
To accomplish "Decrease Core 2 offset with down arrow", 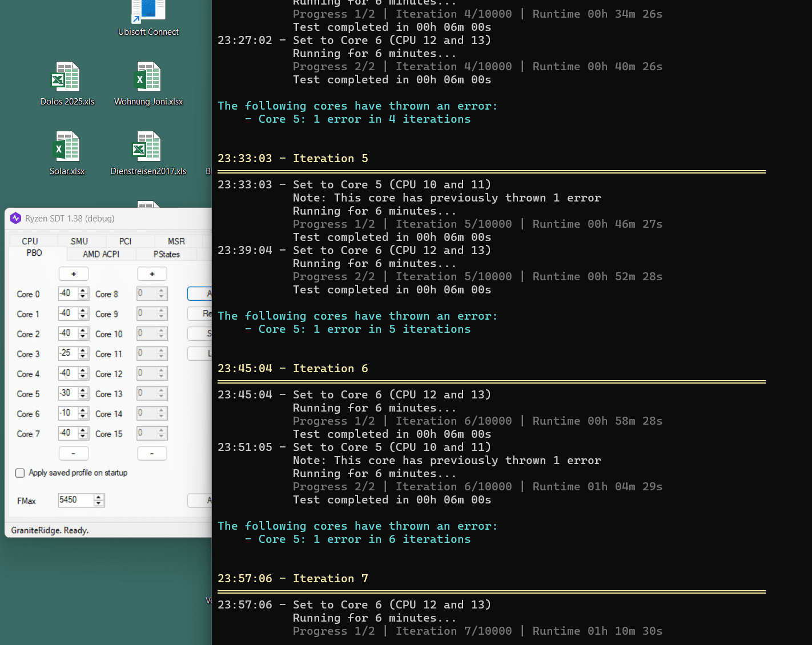I will (x=83, y=337).
